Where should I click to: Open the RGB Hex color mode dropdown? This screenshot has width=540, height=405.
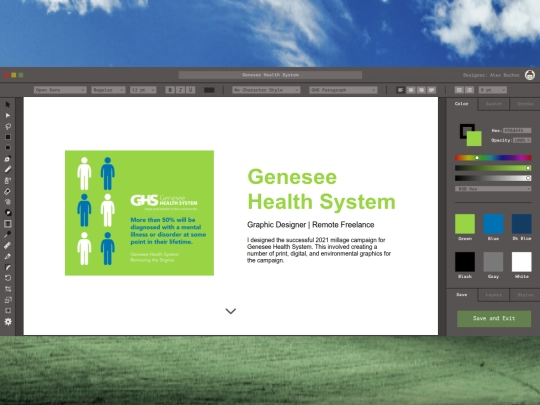pyautogui.click(x=493, y=189)
